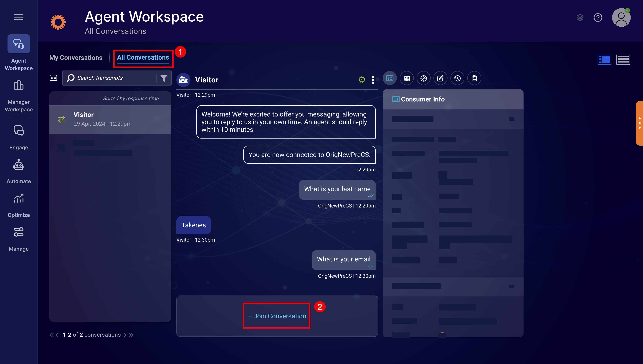Open the help question mark
This screenshot has width=643, height=364.
point(598,18)
